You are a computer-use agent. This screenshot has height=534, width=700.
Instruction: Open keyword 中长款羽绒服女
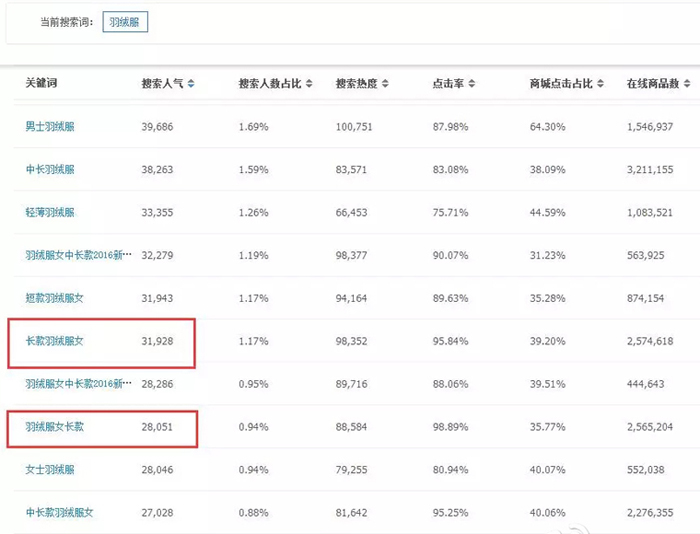59,512
